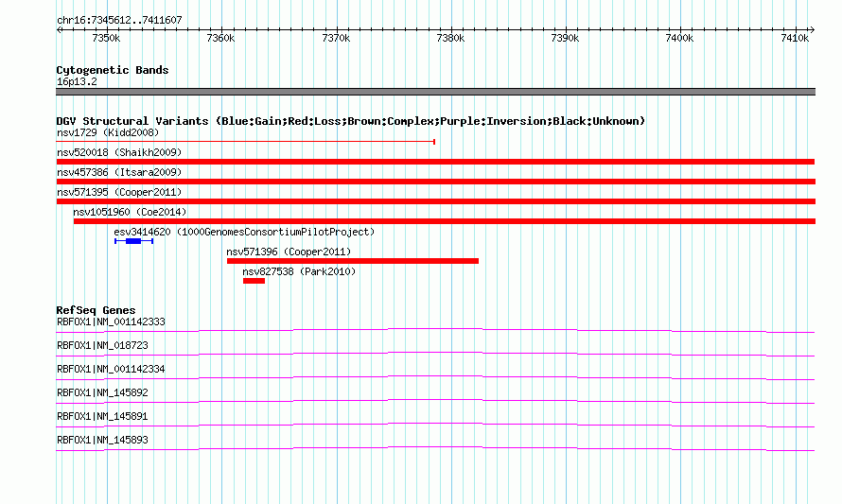Select the red nsv457386 loss bar

click(435, 182)
